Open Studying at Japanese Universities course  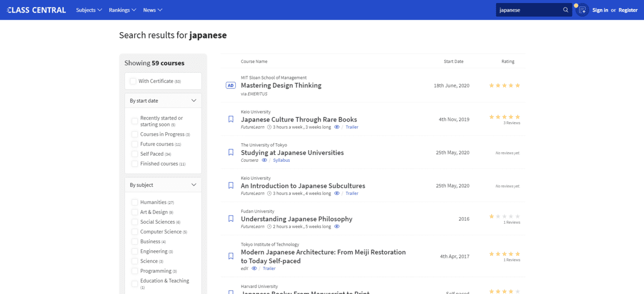[x=292, y=153]
